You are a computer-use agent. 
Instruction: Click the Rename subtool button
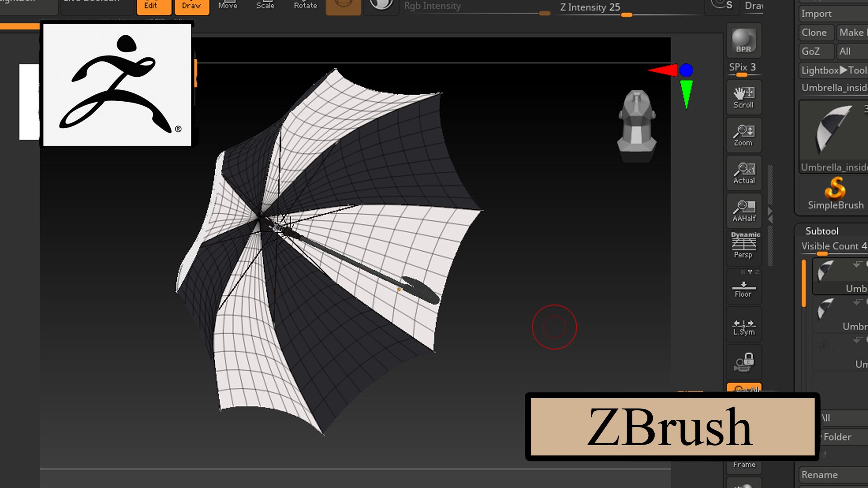coord(833,475)
